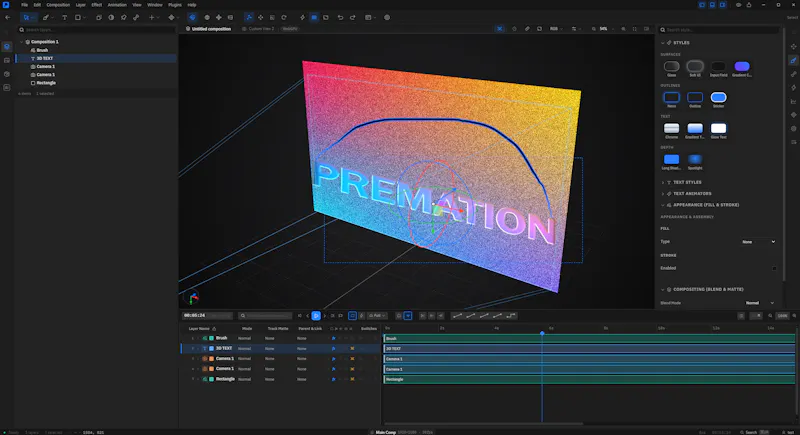The width and height of the screenshot is (800, 435).
Task: Pick the purple Gradient surface swatch
Action: point(742,66)
